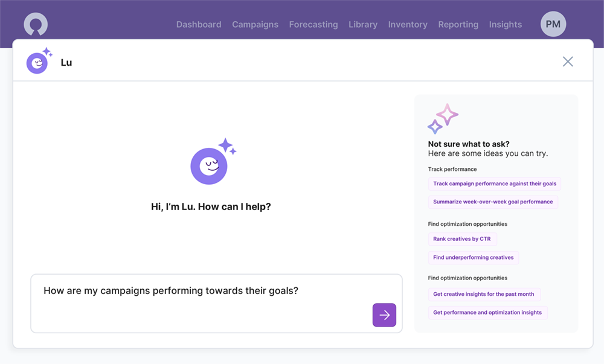604x364 pixels.
Task: Choose 'Summarize week-over-week goal performance' suggestion
Action: point(493,202)
